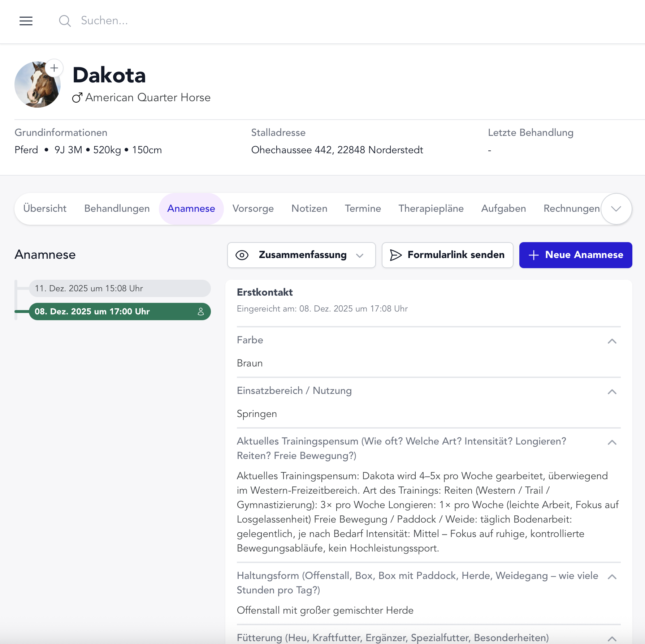Open the hamburger navigation menu
This screenshot has height=644, width=645.
26,21
